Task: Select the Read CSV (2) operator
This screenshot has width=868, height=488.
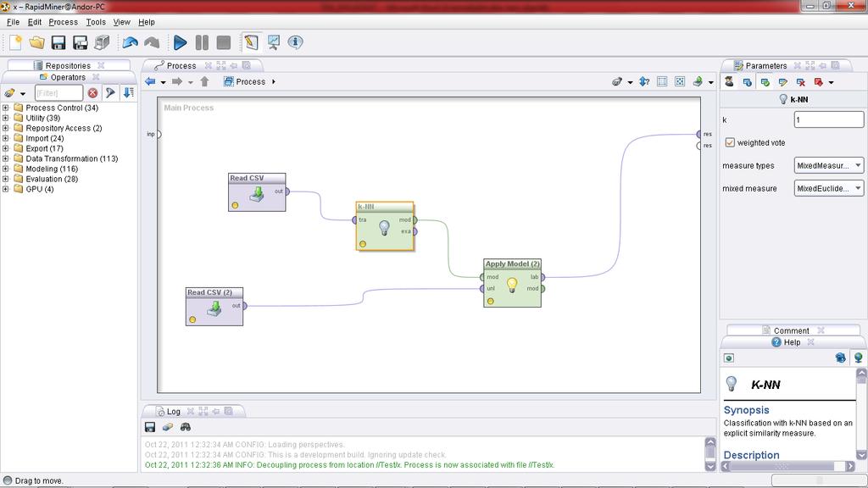Action: coord(214,307)
